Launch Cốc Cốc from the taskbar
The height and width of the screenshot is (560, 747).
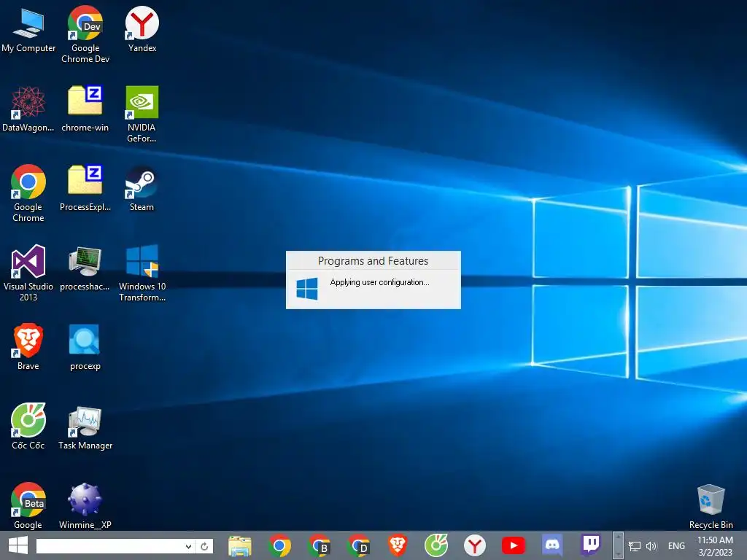click(x=436, y=545)
